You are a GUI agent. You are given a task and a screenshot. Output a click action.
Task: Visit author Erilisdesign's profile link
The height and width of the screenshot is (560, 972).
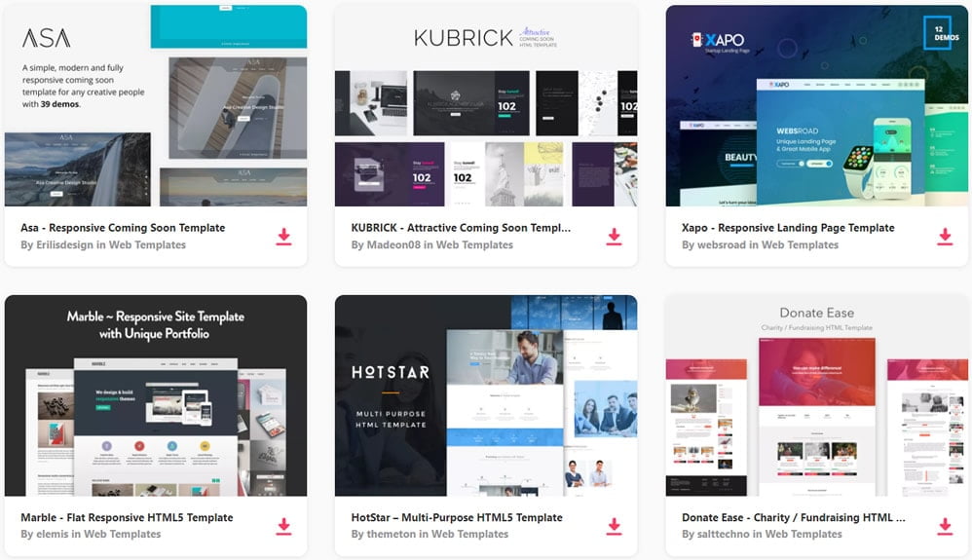[x=70, y=245]
